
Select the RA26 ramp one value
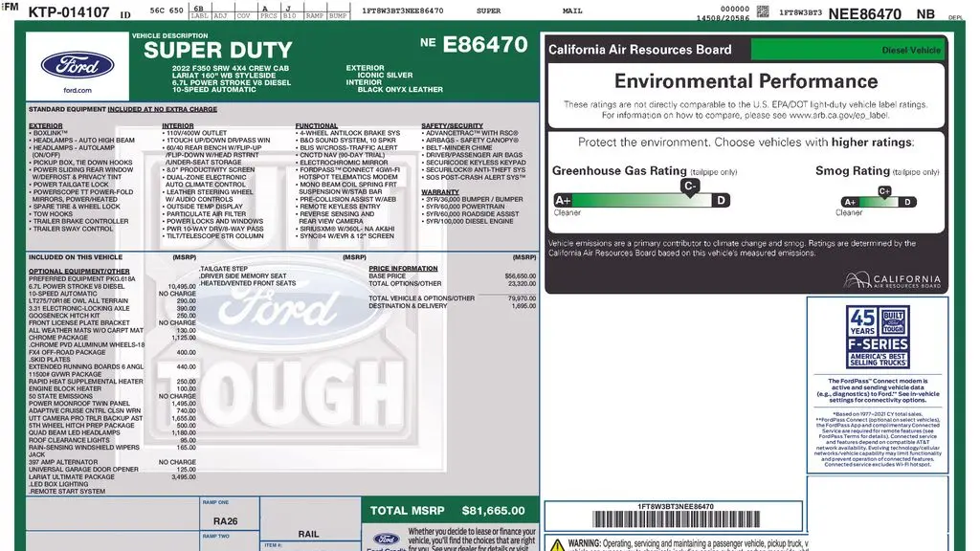click(225, 521)
